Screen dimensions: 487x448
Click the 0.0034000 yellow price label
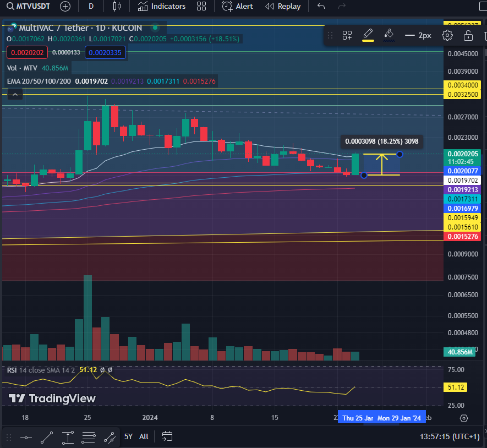coord(462,85)
